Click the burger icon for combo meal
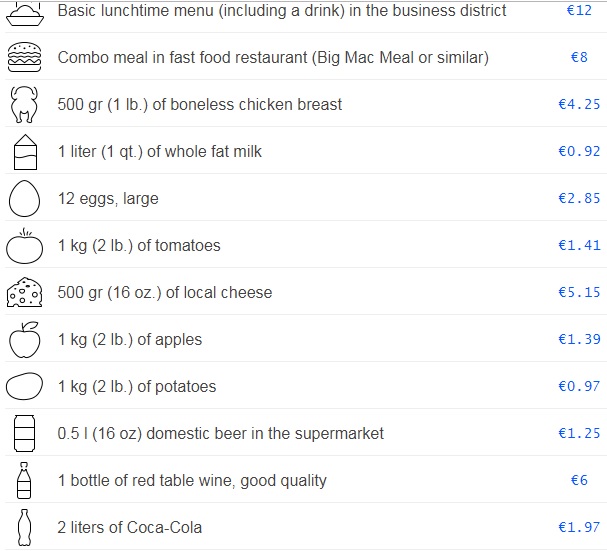Viewport: 607px width, 551px height. click(x=23, y=57)
